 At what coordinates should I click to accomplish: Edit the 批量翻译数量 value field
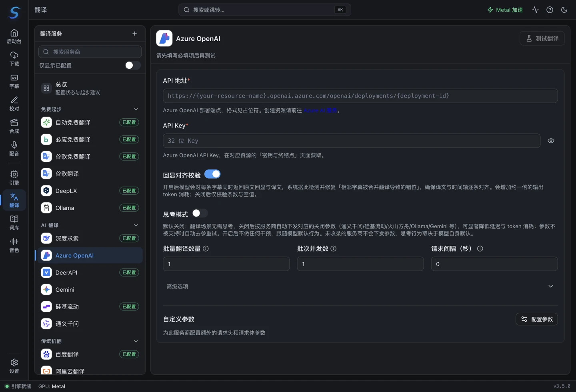[226, 264]
